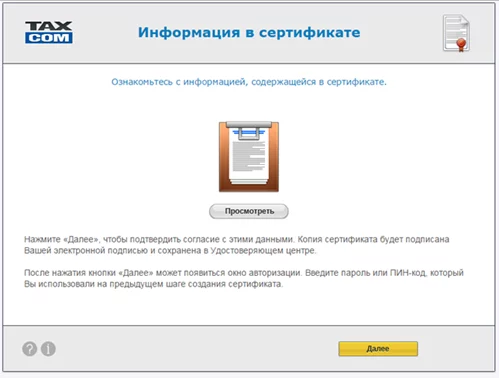The width and height of the screenshot is (499, 378).
Task: Click the clipboard illustration in the center
Action: pos(249,157)
